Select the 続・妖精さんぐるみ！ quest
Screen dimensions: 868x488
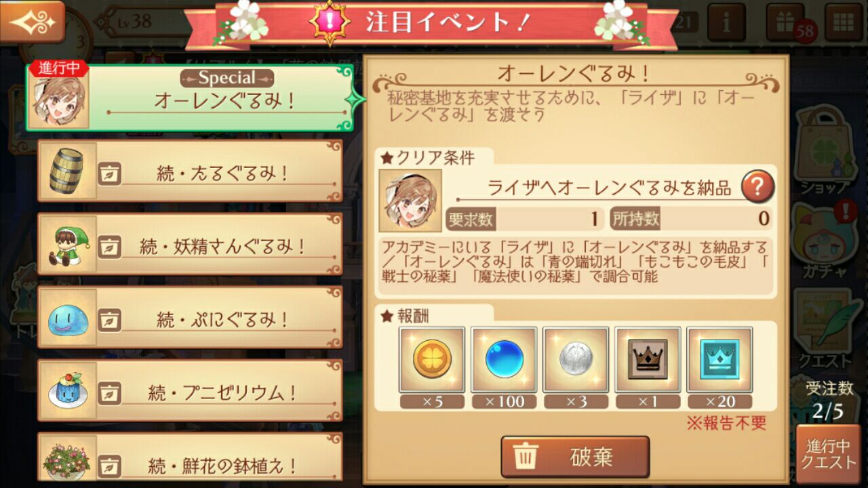tap(190, 244)
